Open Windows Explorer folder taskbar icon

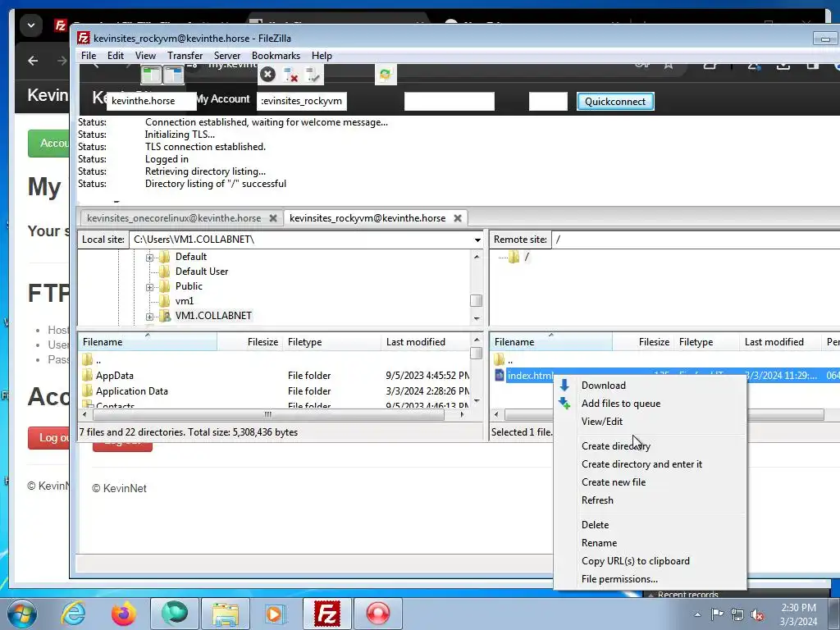coord(226,614)
